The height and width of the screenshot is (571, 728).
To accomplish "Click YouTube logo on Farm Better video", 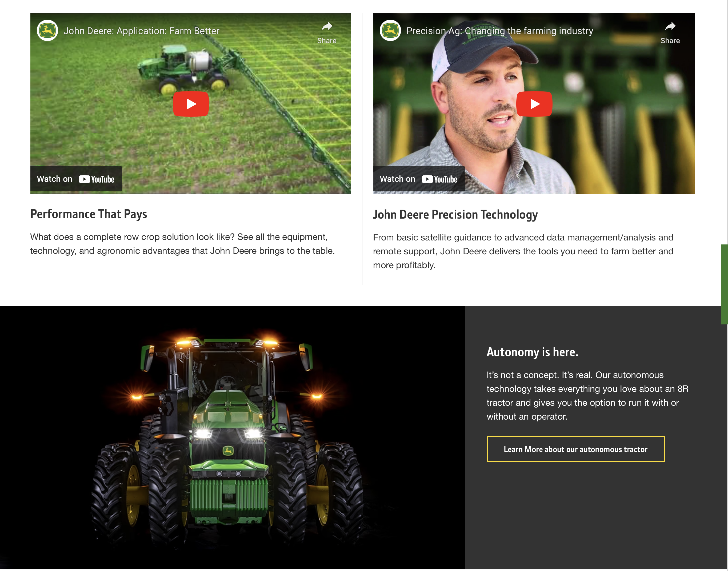I will click(x=97, y=179).
